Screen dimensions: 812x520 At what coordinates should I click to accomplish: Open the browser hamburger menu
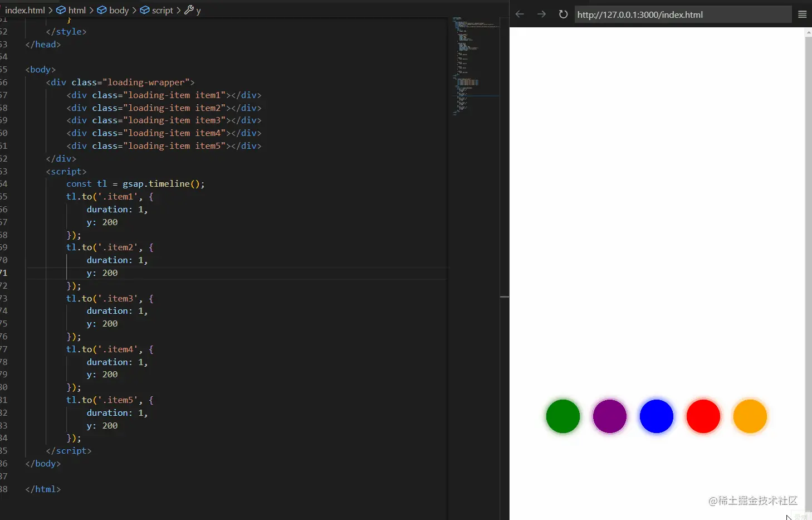[x=803, y=14]
